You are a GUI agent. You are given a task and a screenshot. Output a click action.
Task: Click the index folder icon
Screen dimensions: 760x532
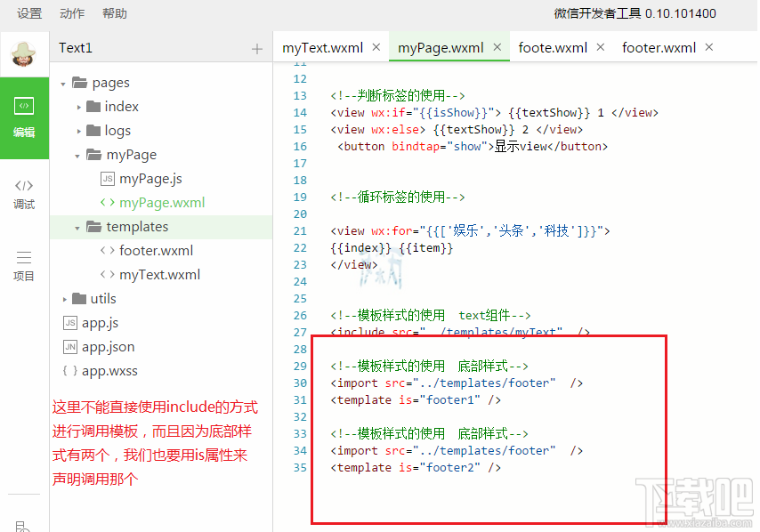coord(93,106)
